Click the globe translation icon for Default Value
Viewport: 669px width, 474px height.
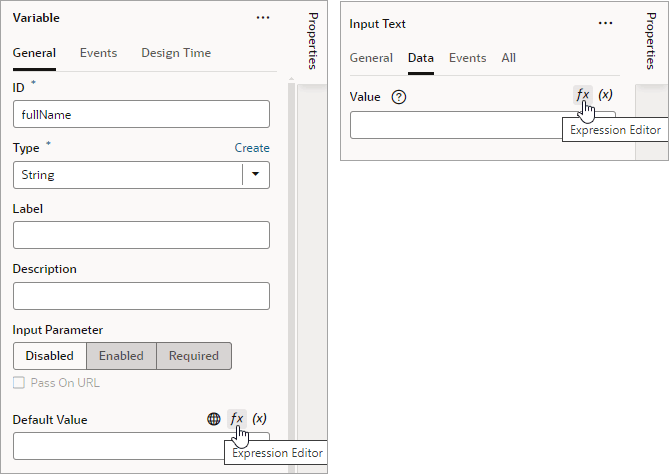pos(214,420)
